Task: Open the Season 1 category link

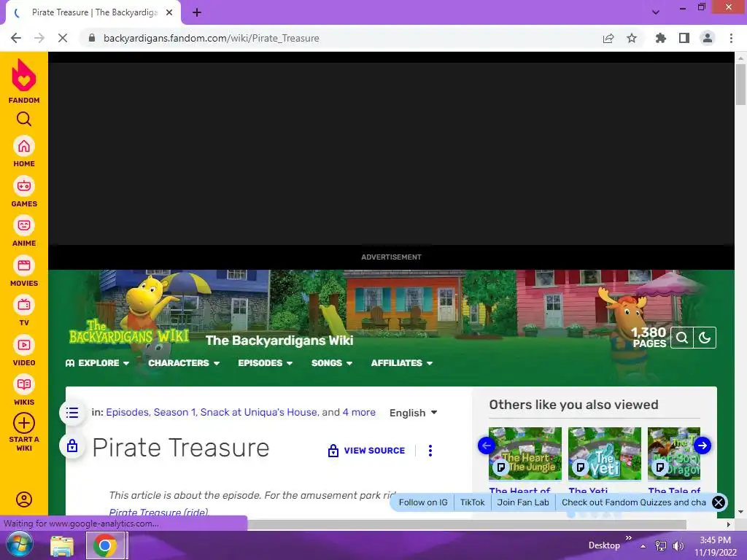Action: [174, 413]
